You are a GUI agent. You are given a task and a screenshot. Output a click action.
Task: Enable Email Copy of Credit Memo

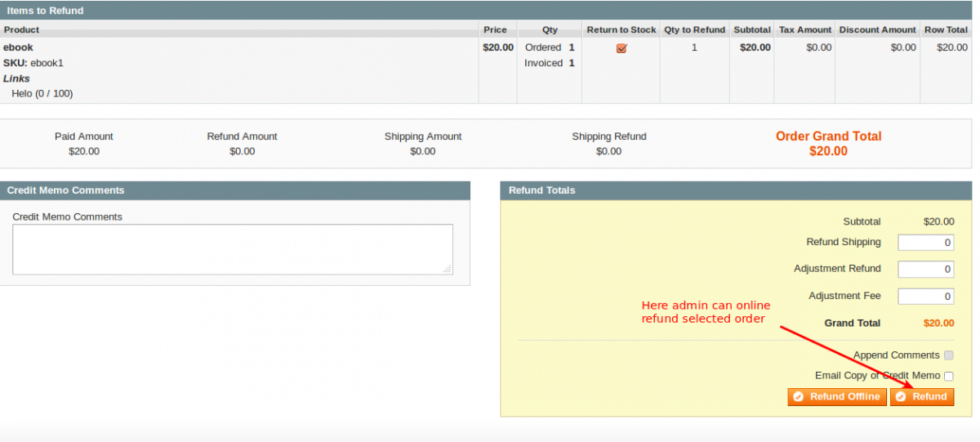[x=948, y=376]
